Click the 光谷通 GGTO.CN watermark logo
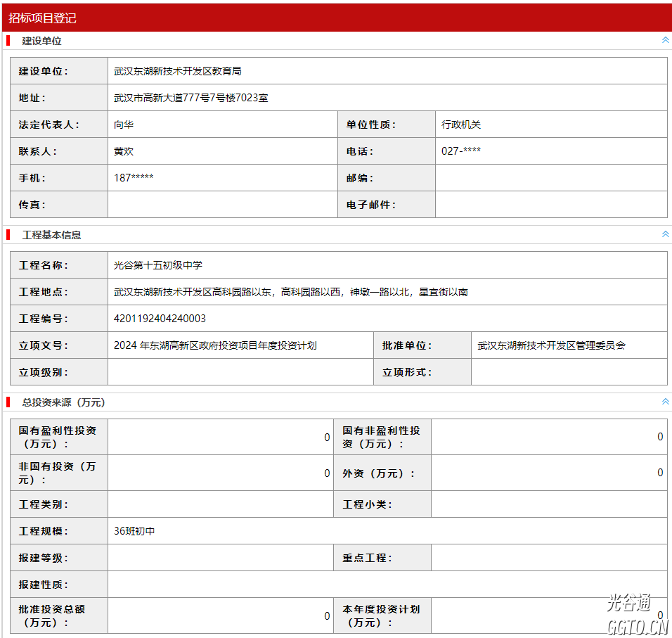 point(638,615)
